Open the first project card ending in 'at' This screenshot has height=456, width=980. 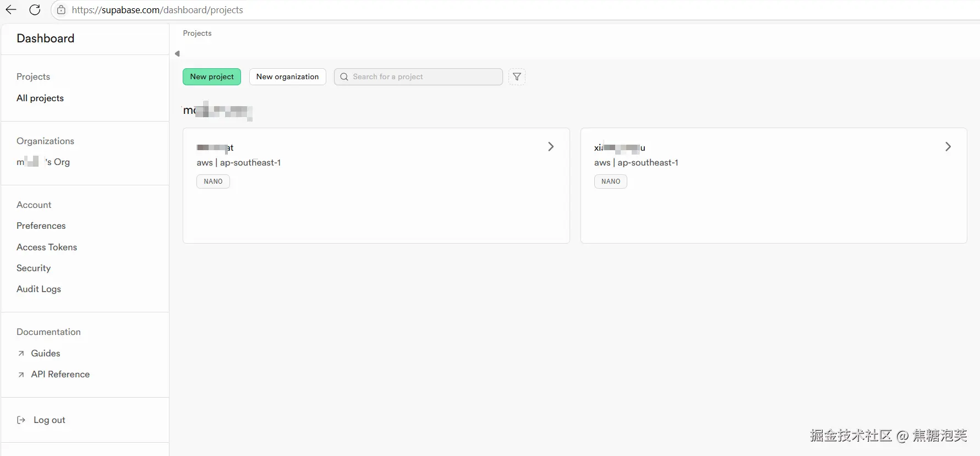pos(376,185)
